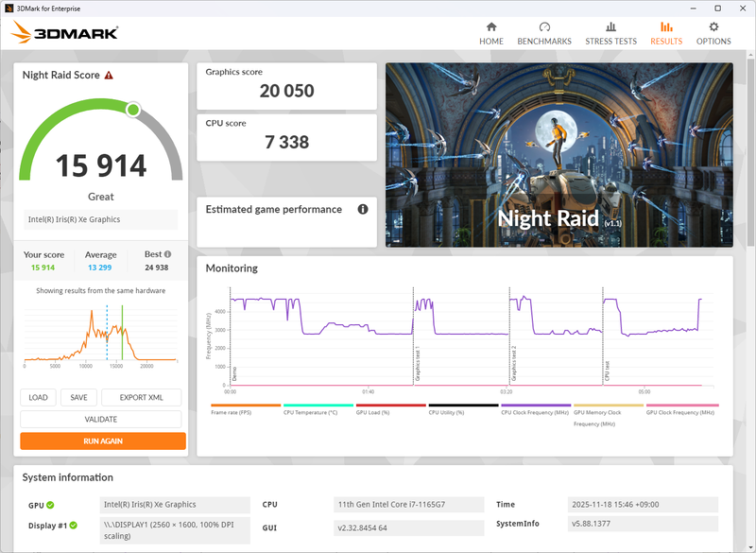Switch to the BENCHMARKS tab label
This screenshot has height=553, width=756.
tap(544, 42)
